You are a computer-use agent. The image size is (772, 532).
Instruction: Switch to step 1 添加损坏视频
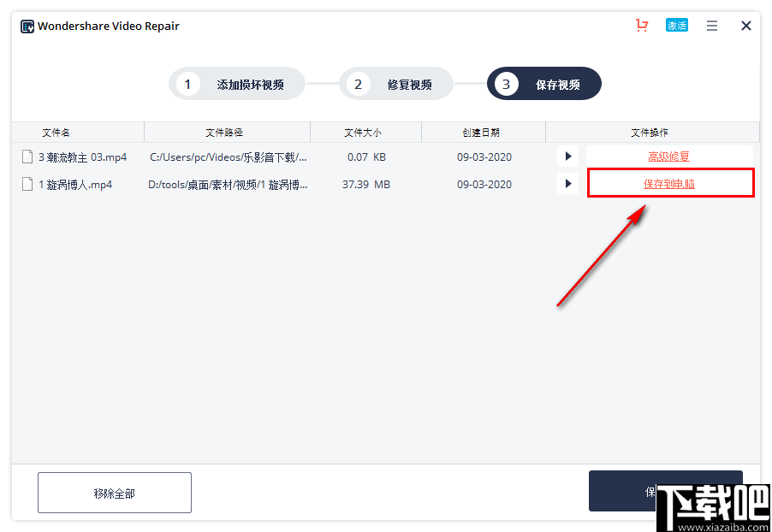click(x=236, y=83)
